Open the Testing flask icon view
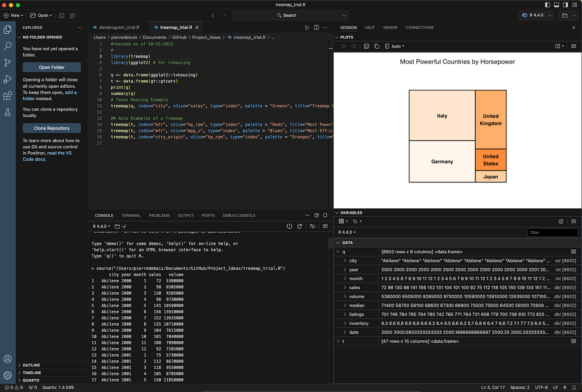Image resolution: width=582 pixels, height=392 pixels. point(7,112)
